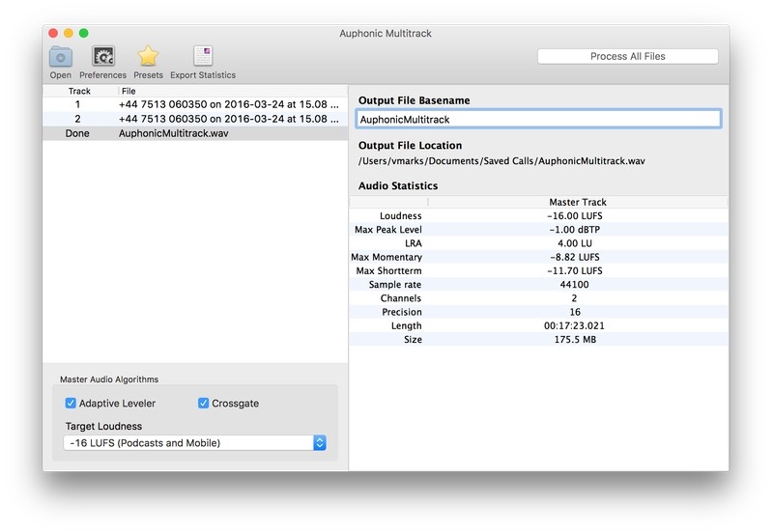Uncheck the Crossgate checkbox
The width and height of the screenshot is (773, 532).
tap(203, 403)
